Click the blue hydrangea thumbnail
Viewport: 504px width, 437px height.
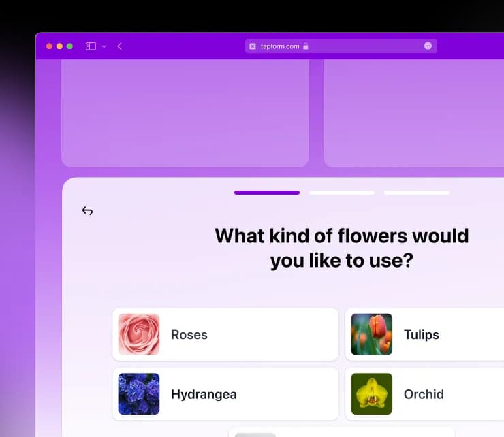[139, 394]
